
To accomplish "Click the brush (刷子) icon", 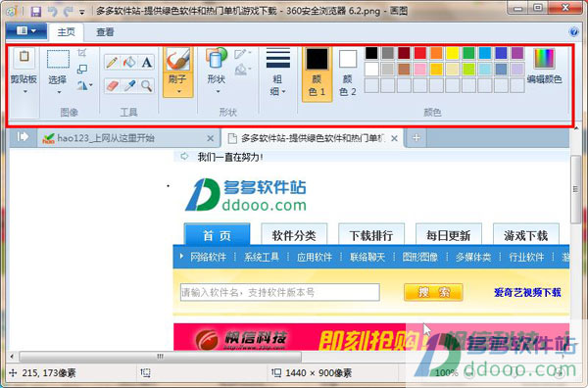I will pyautogui.click(x=177, y=59).
